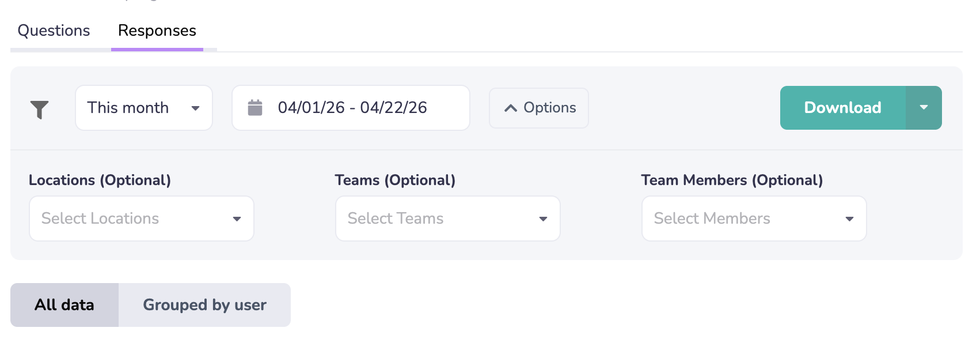The width and height of the screenshot is (980, 339).
Task: Click the Locations (Optional) label
Action: click(x=100, y=180)
